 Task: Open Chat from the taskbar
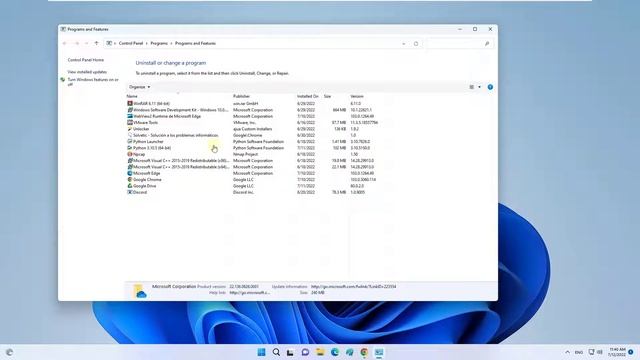pos(305,352)
